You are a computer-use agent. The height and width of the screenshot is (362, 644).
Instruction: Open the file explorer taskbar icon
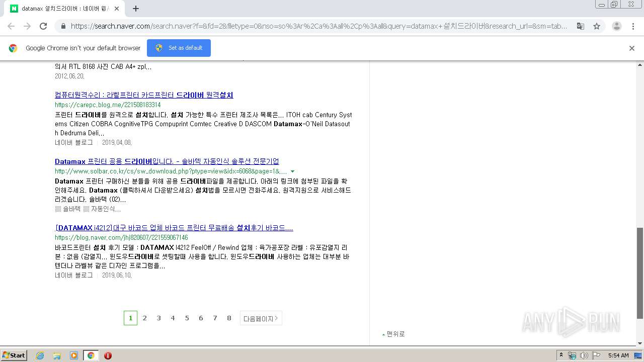point(57,355)
